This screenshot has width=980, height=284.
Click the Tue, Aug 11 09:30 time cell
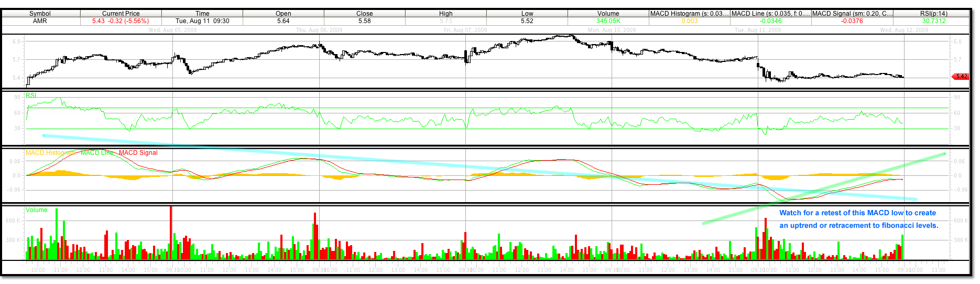(202, 21)
